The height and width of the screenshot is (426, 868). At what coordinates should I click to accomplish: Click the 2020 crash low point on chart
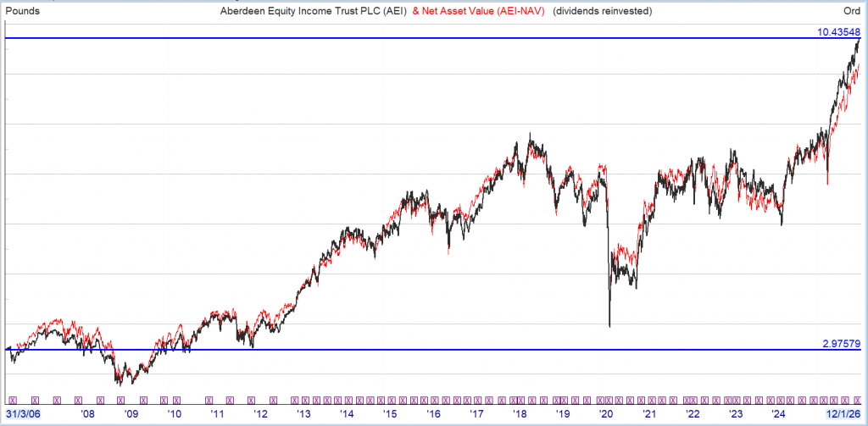pyautogui.click(x=609, y=326)
